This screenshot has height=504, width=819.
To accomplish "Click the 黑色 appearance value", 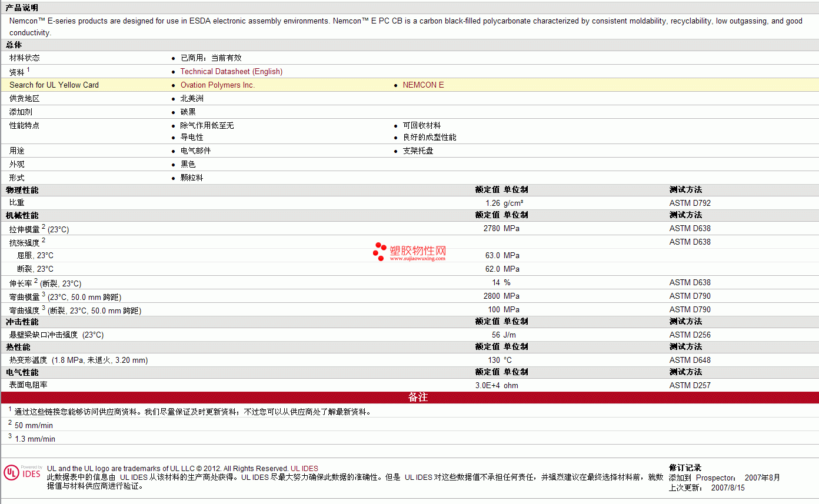I will click(x=188, y=164).
